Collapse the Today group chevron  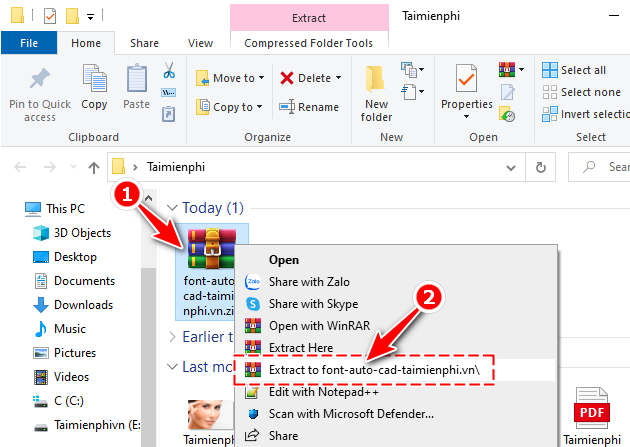pyautogui.click(x=173, y=208)
